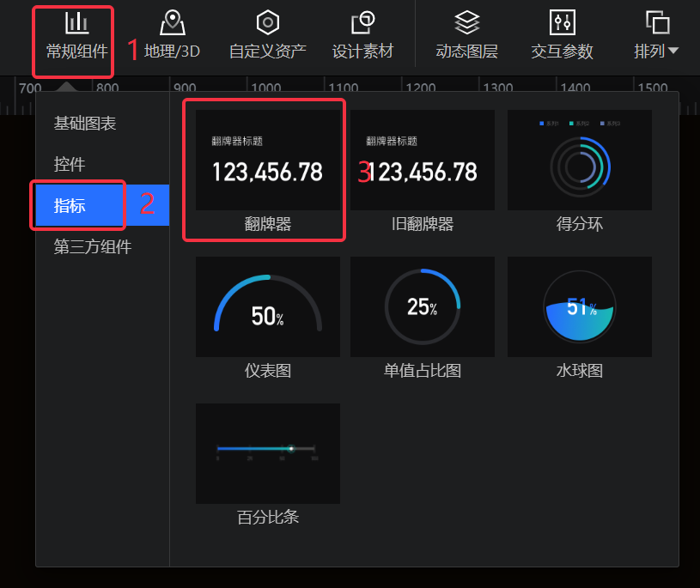Viewport: 700px width, 588px height.
Task: Open the 第三方组件 category
Action: (x=93, y=247)
